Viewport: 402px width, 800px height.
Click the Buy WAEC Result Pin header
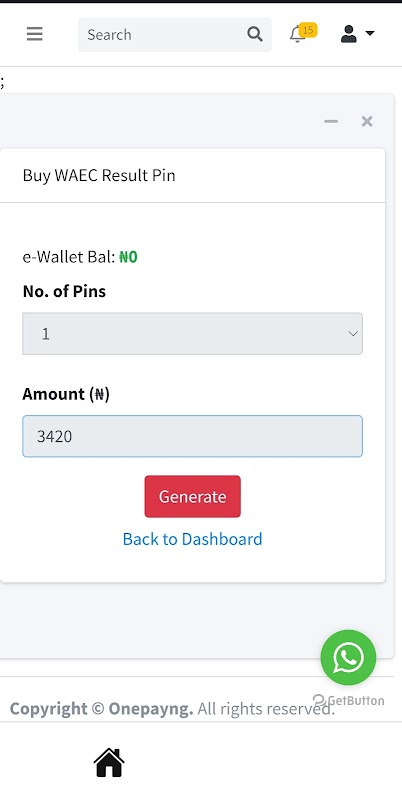99,175
